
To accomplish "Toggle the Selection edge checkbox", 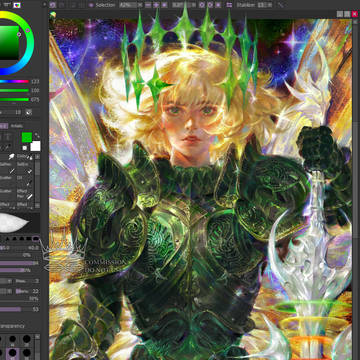I will [x=91, y=5].
